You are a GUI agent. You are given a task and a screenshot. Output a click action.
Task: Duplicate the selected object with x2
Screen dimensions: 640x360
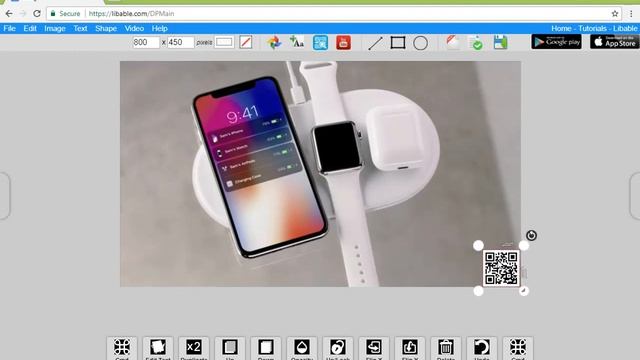coord(194,349)
